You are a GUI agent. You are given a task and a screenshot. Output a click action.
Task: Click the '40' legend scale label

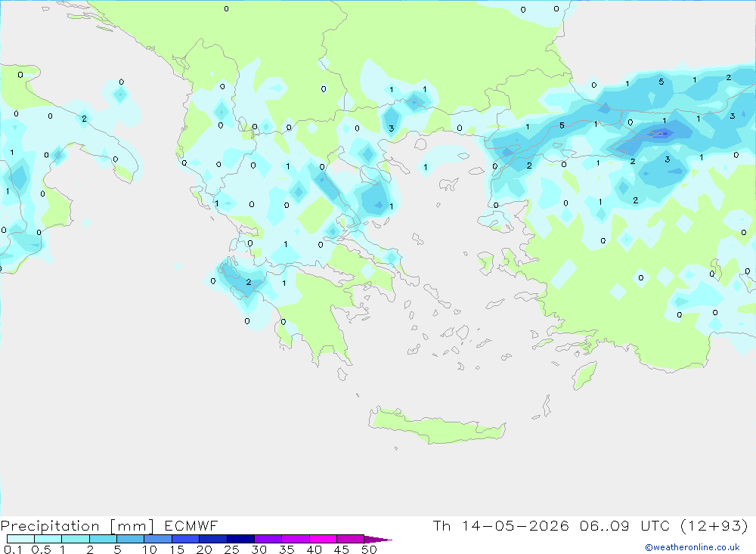(314, 549)
